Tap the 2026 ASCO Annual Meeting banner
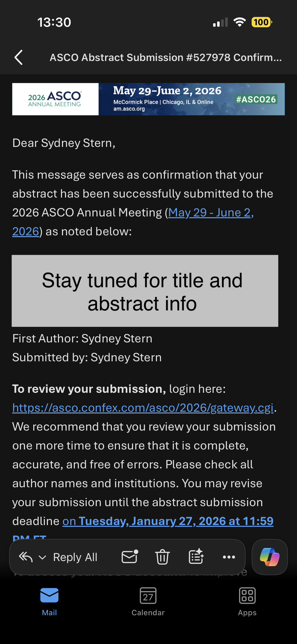297x644 pixels. (x=148, y=99)
